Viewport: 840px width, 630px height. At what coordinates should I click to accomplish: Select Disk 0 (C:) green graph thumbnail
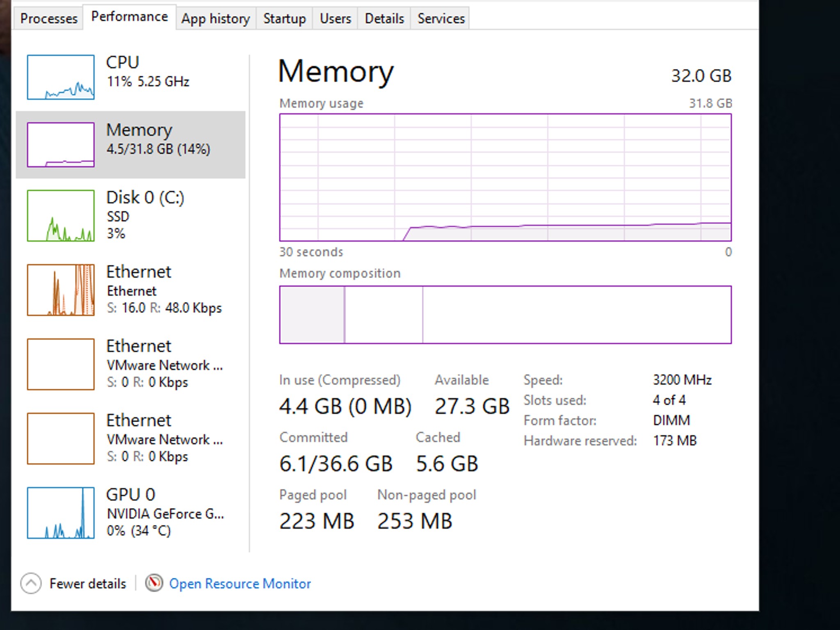tap(61, 215)
